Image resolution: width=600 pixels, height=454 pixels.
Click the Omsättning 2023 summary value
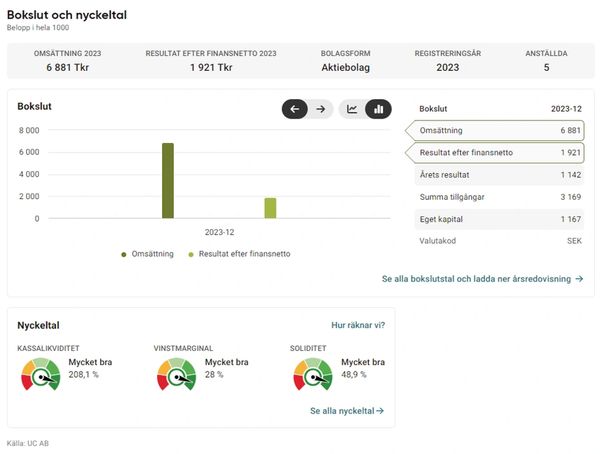68,68
